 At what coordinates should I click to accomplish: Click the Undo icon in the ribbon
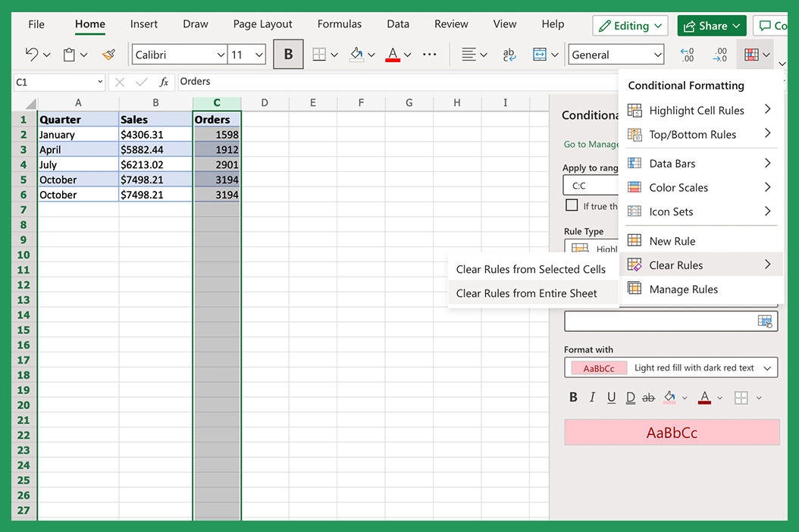[32, 55]
